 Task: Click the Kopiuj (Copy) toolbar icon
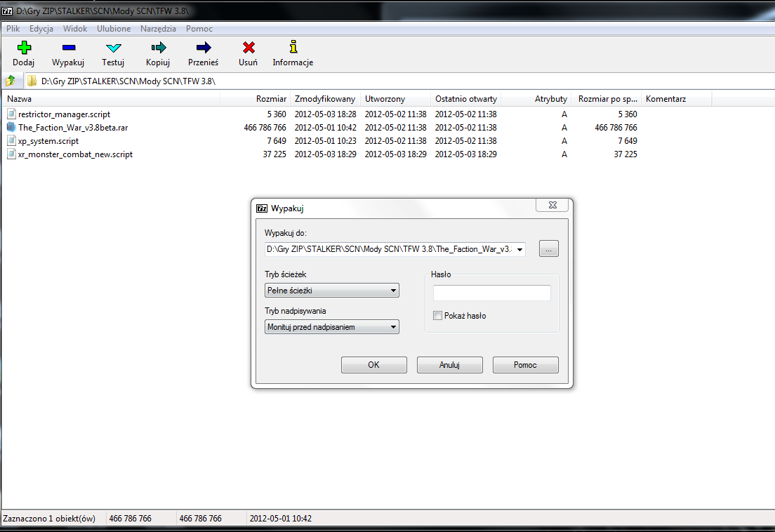tap(158, 48)
